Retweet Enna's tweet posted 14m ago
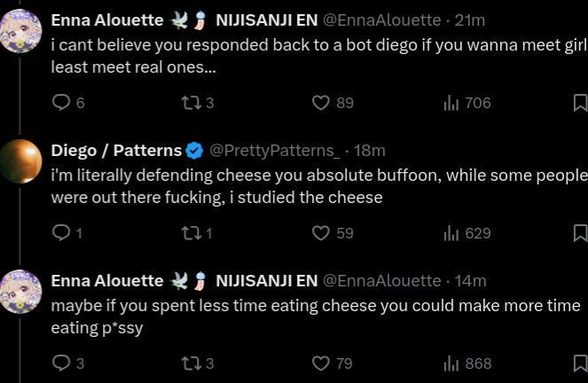Image resolution: width=588 pixels, height=383 pixels. 189,363
